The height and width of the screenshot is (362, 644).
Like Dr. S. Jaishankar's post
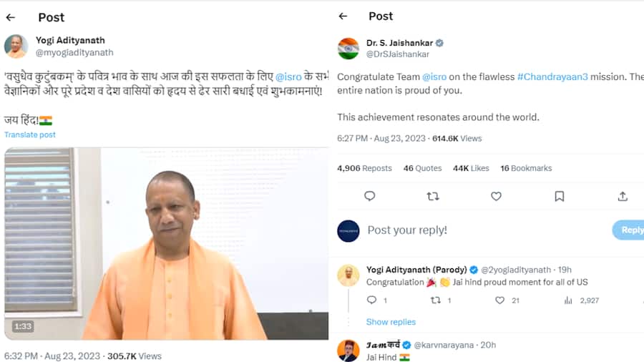coord(496,196)
